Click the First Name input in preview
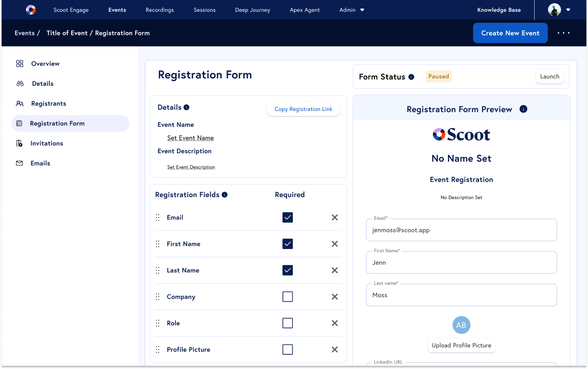This screenshot has height=369, width=588. 461,263
